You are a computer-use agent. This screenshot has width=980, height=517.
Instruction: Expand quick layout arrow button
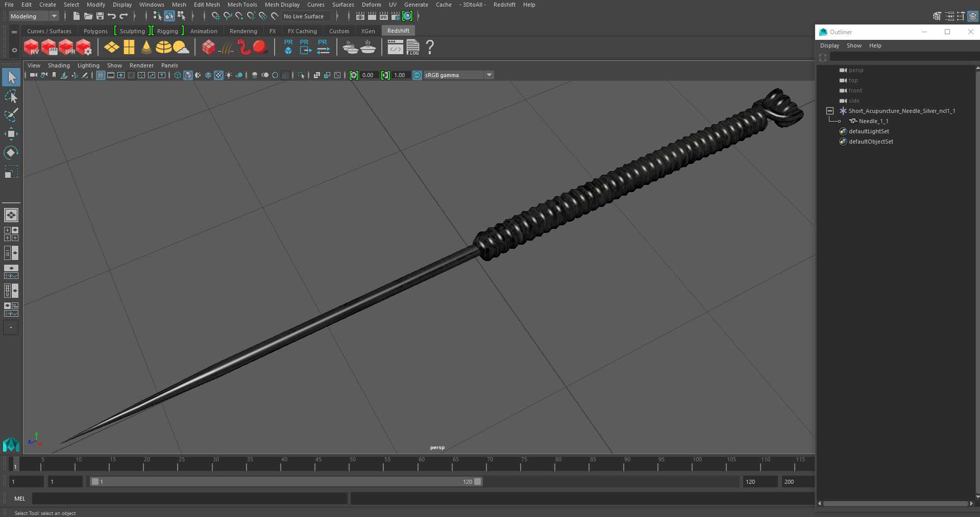point(11,327)
